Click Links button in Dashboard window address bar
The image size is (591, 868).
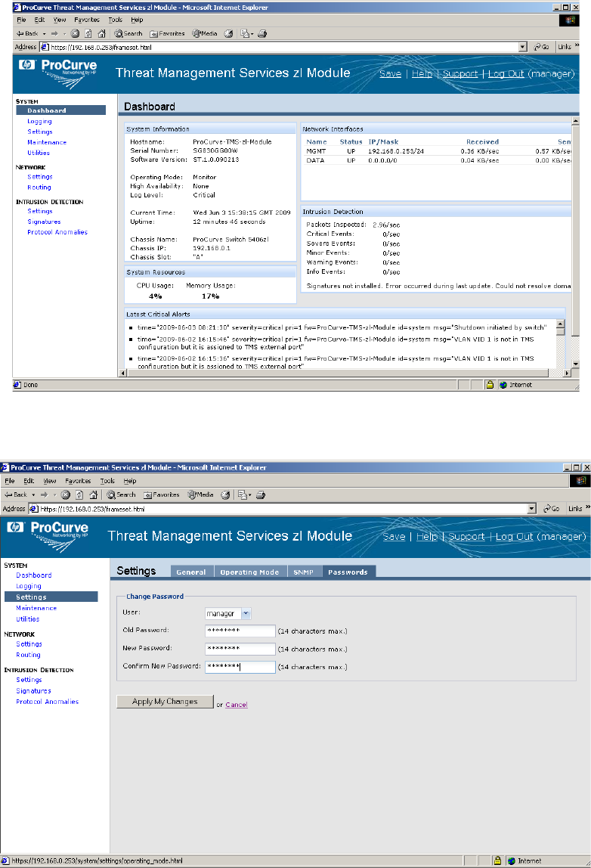tap(565, 47)
